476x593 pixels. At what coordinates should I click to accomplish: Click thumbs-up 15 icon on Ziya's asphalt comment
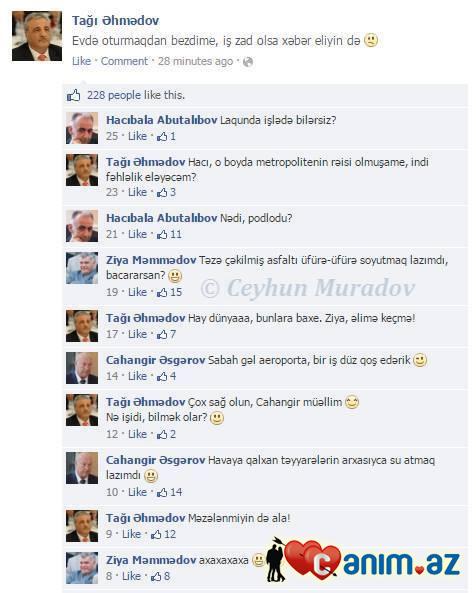[x=162, y=292]
